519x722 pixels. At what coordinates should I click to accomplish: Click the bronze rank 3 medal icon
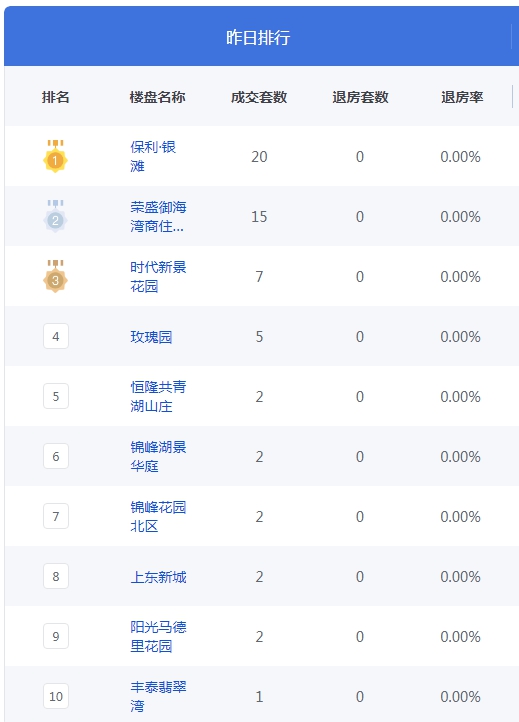point(55,276)
